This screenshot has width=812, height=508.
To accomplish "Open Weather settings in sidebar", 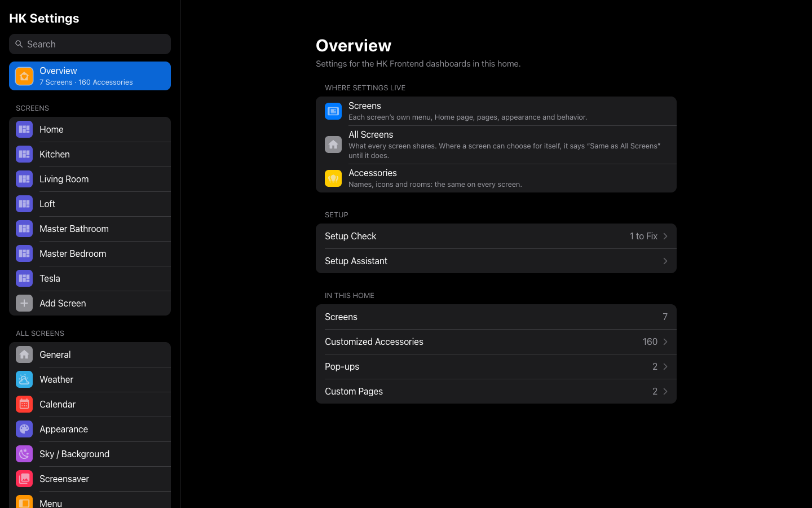I will pos(90,379).
